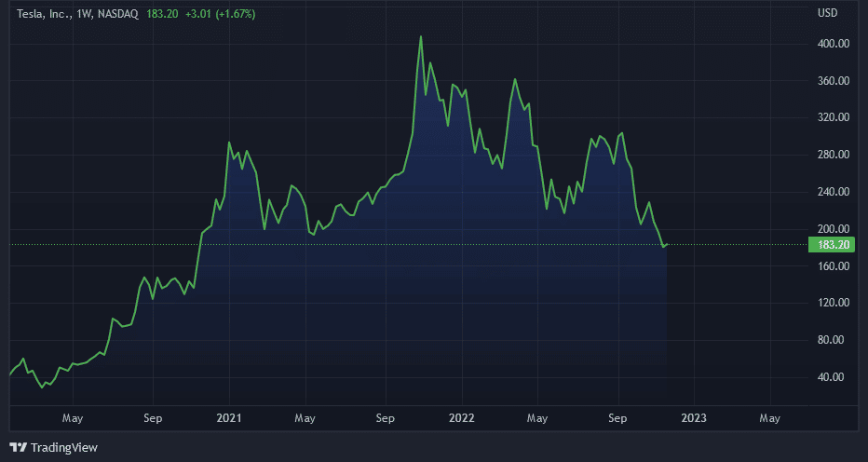Click the chart line's highest peak above 400

pyautogui.click(x=421, y=37)
